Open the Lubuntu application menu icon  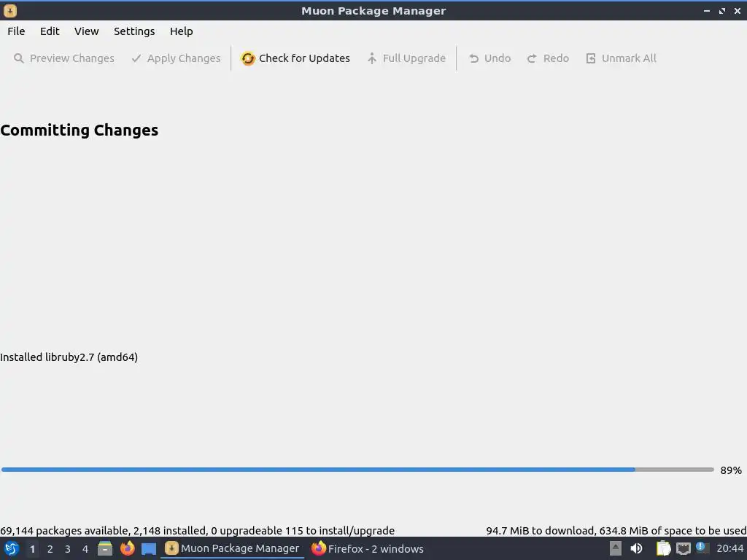click(12, 548)
